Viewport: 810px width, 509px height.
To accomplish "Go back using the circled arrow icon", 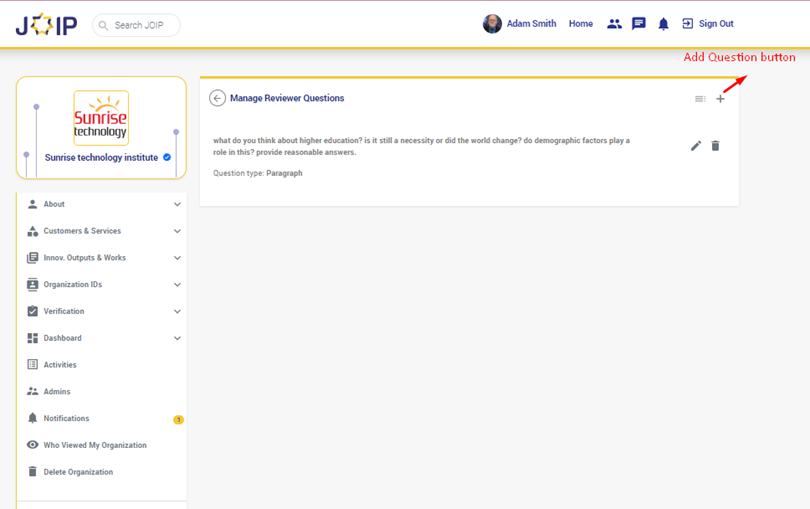I will coord(217,98).
